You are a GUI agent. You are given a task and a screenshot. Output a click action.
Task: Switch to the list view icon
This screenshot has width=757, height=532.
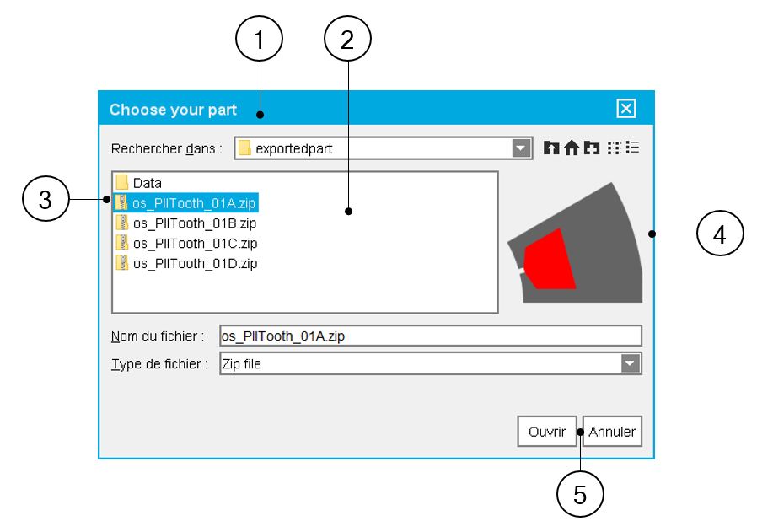(614, 148)
